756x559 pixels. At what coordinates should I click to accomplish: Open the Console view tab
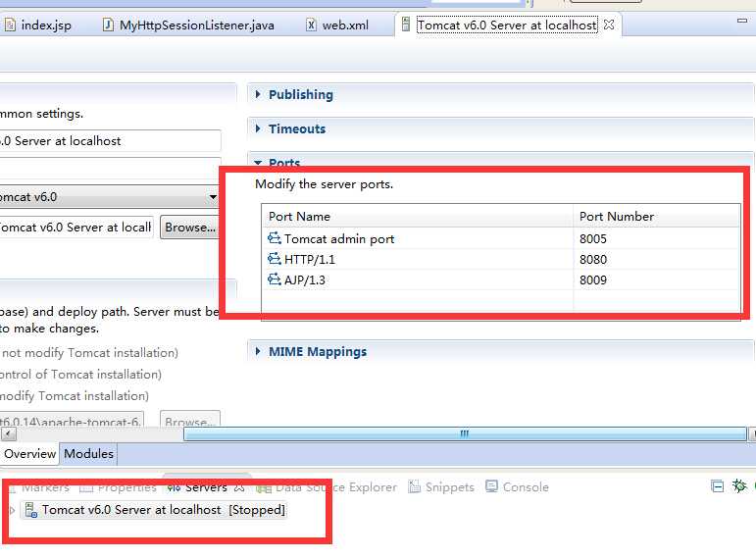pos(517,487)
